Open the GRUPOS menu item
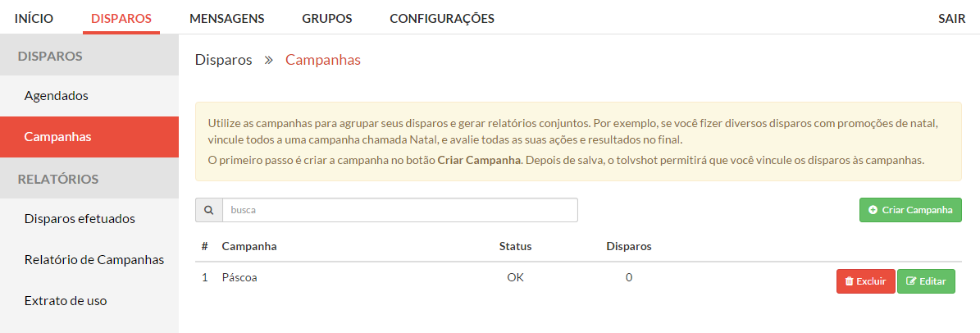Image resolution: width=980 pixels, height=333 pixels. tap(327, 18)
